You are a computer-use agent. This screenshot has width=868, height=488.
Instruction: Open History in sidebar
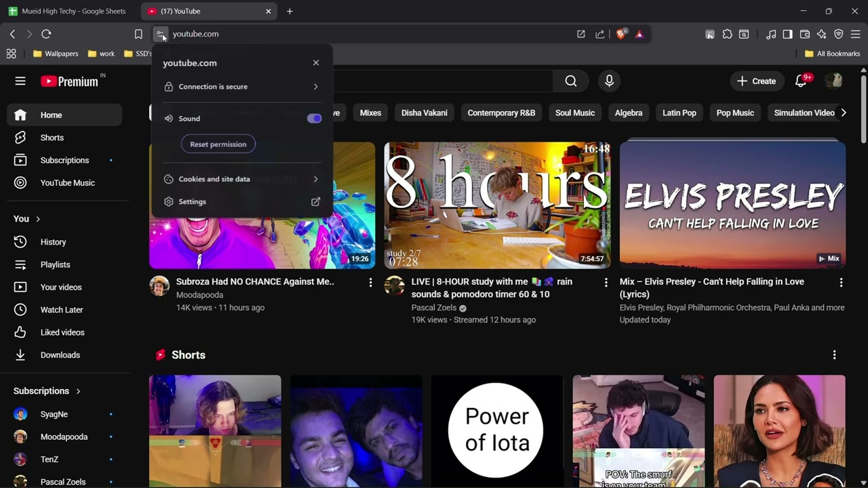click(x=64, y=242)
